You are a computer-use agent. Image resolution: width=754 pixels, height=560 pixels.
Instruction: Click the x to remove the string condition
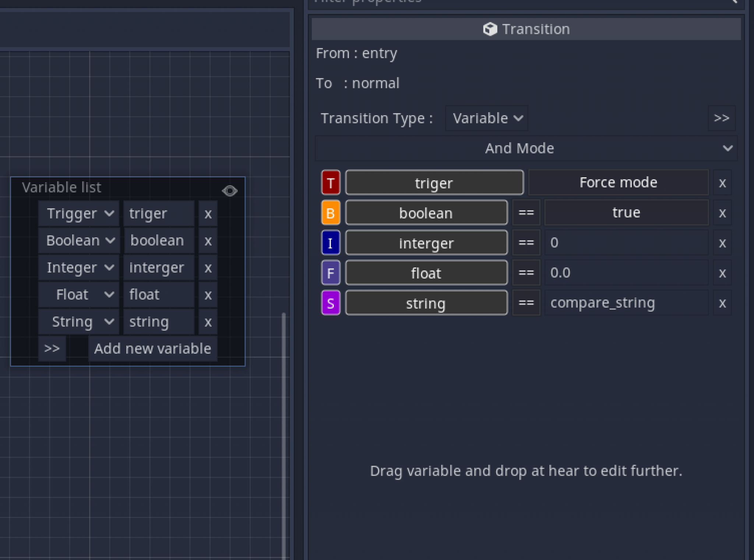click(x=722, y=303)
